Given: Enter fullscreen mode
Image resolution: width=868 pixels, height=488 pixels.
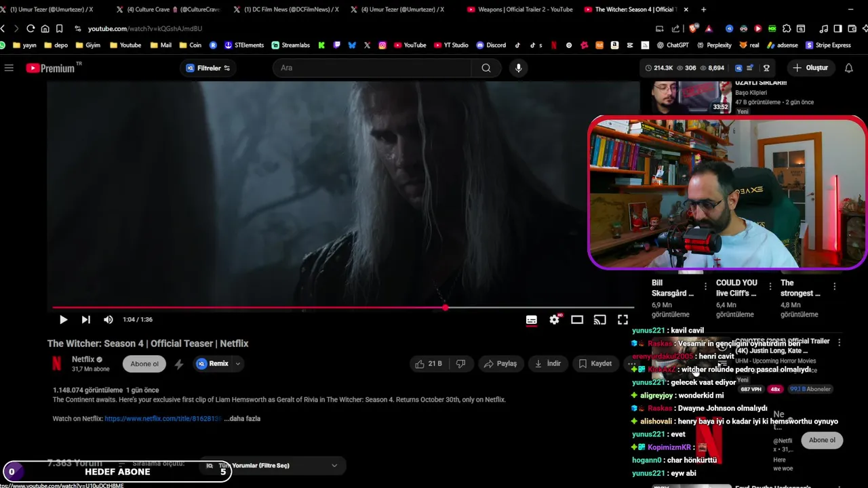Looking at the screenshot, I should click(623, 320).
